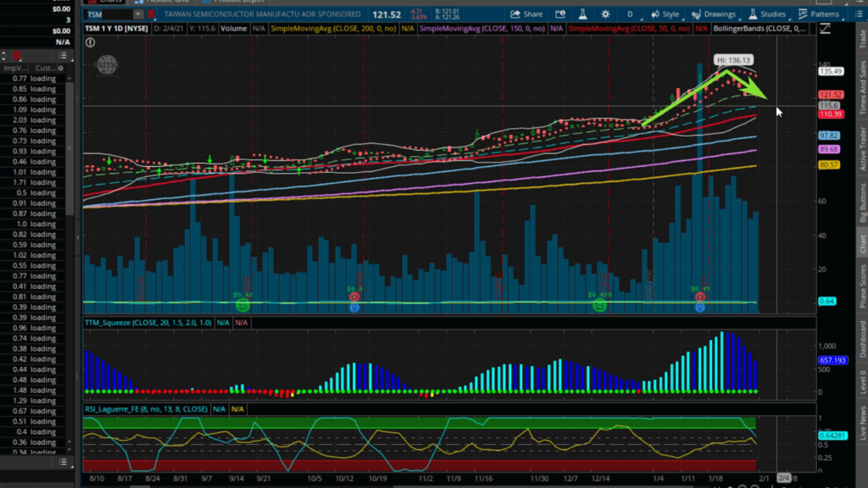Click the blue 97.82 axis label
The height and width of the screenshot is (488, 868).
829,136
